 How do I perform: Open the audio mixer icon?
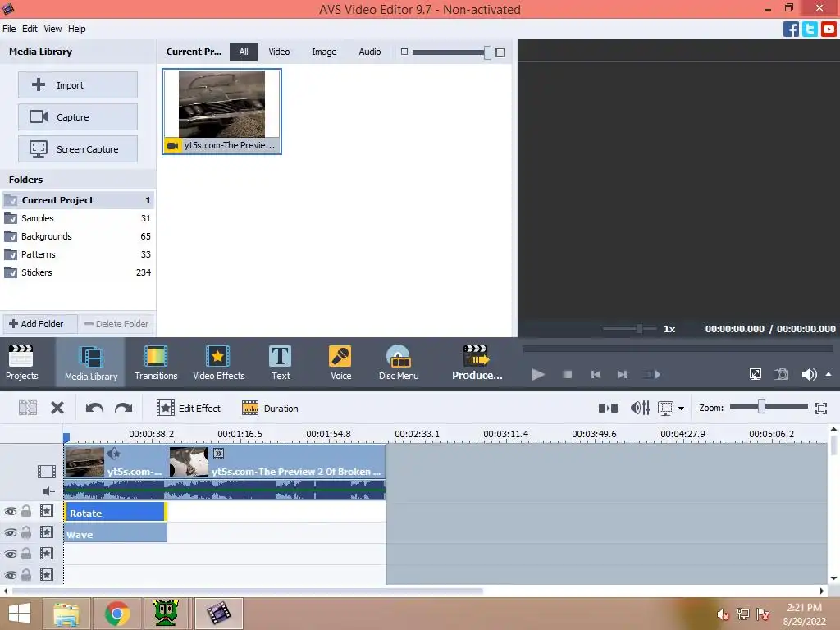point(640,409)
